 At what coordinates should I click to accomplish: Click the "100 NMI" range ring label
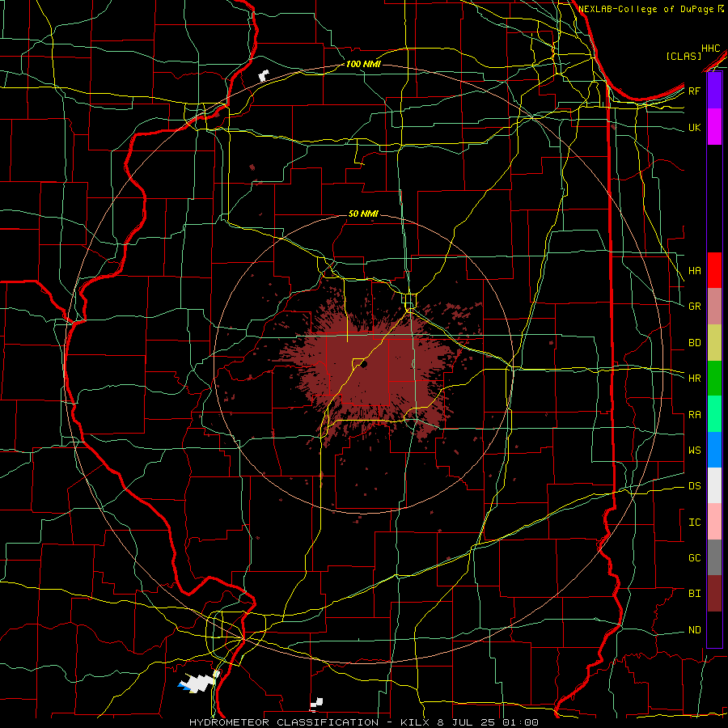click(x=363, y=64)
